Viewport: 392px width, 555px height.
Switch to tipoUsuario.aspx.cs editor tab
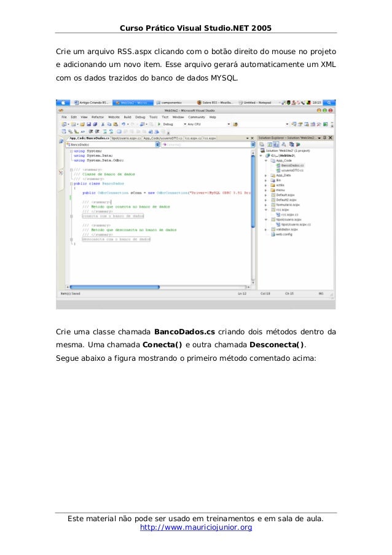pyautogui.click(x=127, y=138)
